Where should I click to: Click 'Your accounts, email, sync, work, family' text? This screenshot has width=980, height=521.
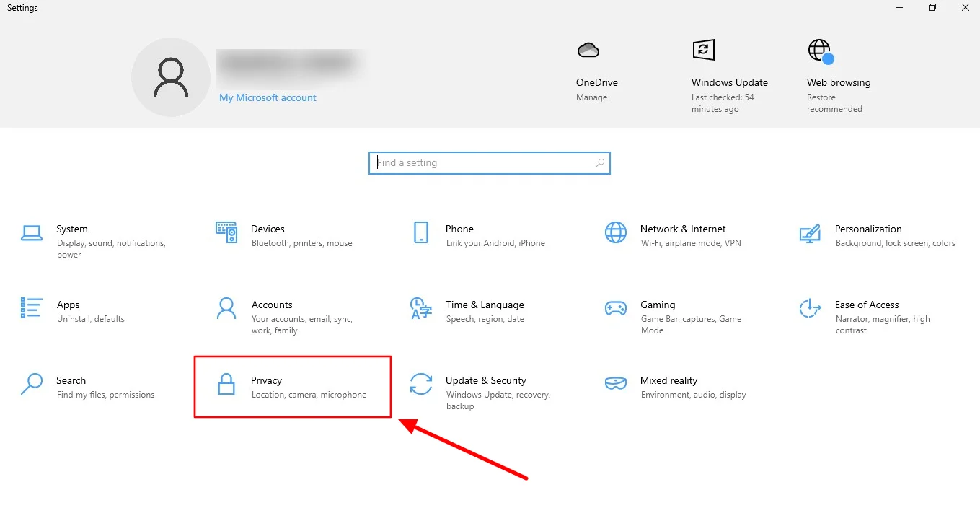point(302,325)
